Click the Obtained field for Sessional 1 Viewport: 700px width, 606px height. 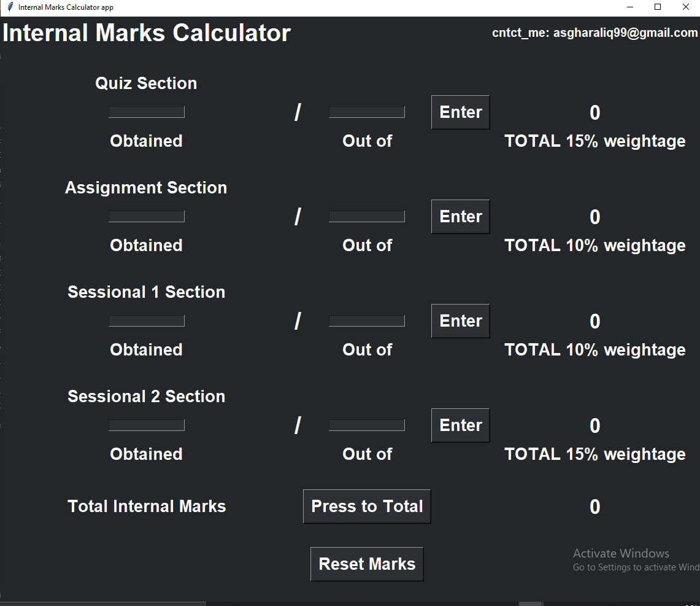pyautogui.click(x=146, y=320)
